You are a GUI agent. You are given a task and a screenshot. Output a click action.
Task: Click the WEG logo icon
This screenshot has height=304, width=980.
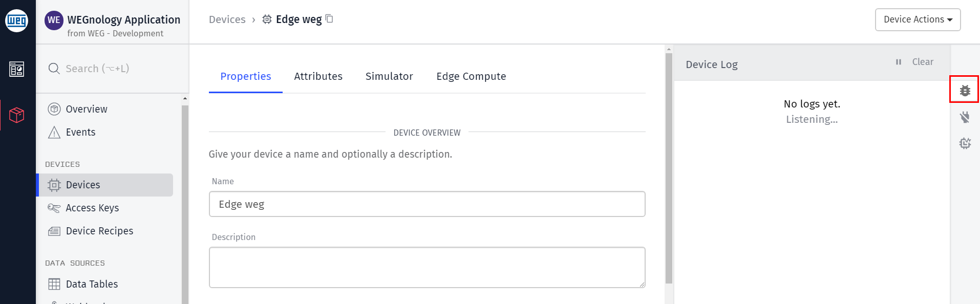(17, 20)
